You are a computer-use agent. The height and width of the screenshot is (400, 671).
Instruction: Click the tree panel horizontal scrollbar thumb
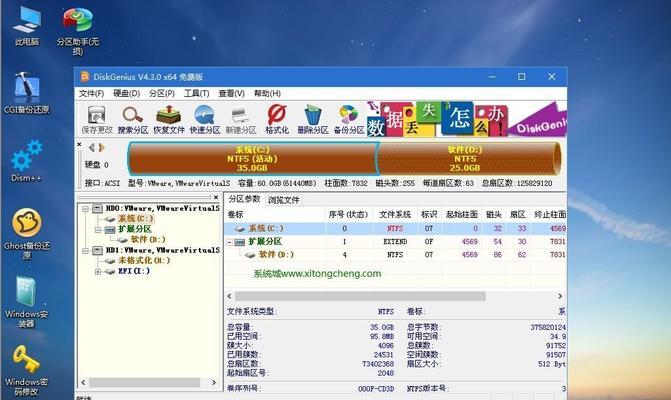click(144, 382)
